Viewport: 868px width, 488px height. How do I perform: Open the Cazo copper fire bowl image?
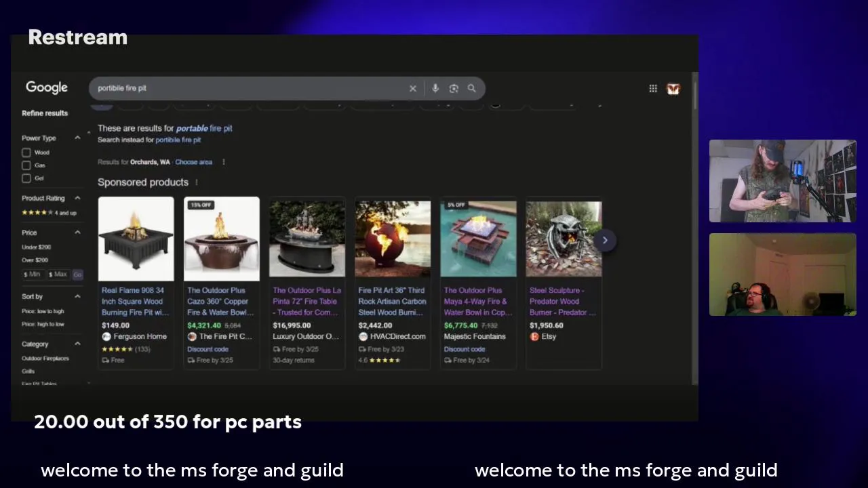click(x=221, y=239)
